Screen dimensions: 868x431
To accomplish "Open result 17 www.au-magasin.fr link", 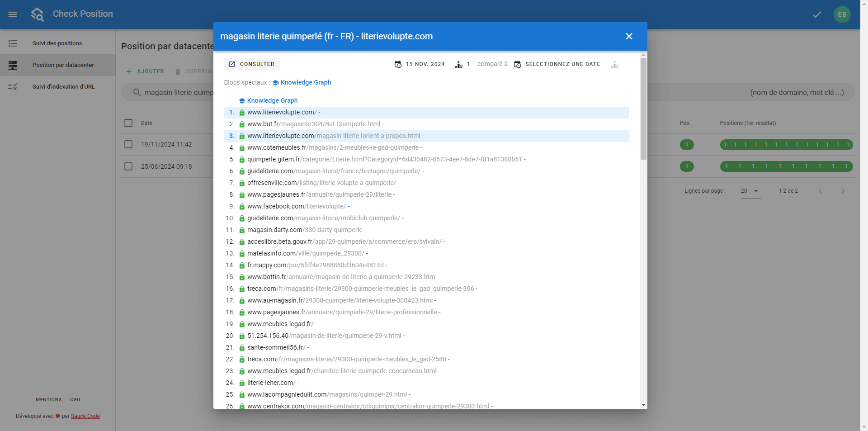I will (340, 300).
